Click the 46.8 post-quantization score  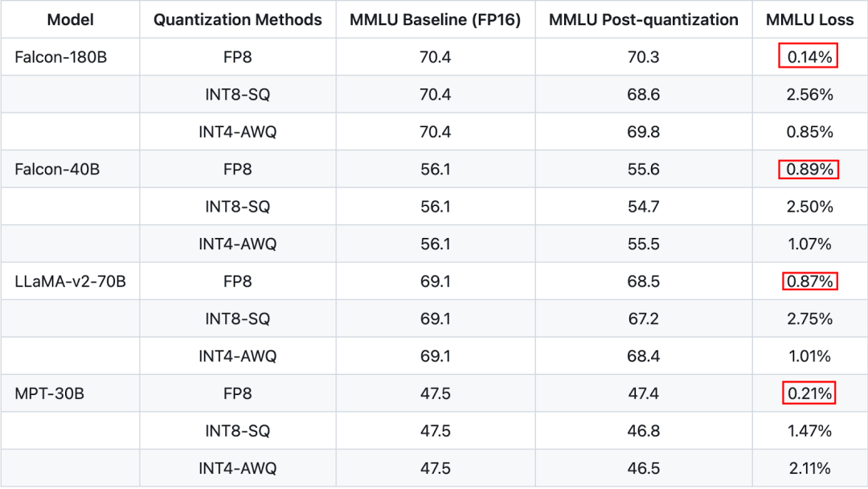[644, 431]
